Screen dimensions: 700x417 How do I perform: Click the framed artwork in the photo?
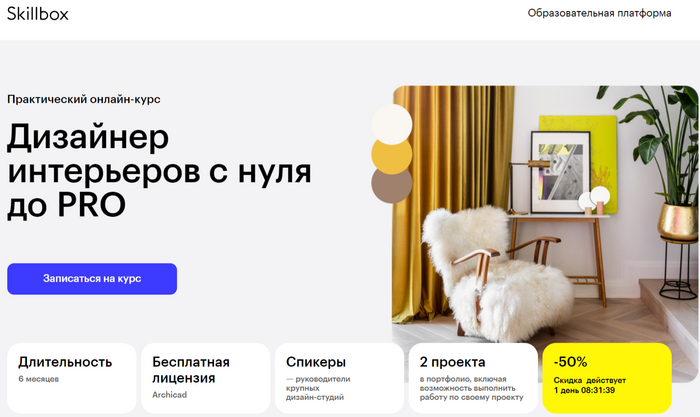click(560, 172)
